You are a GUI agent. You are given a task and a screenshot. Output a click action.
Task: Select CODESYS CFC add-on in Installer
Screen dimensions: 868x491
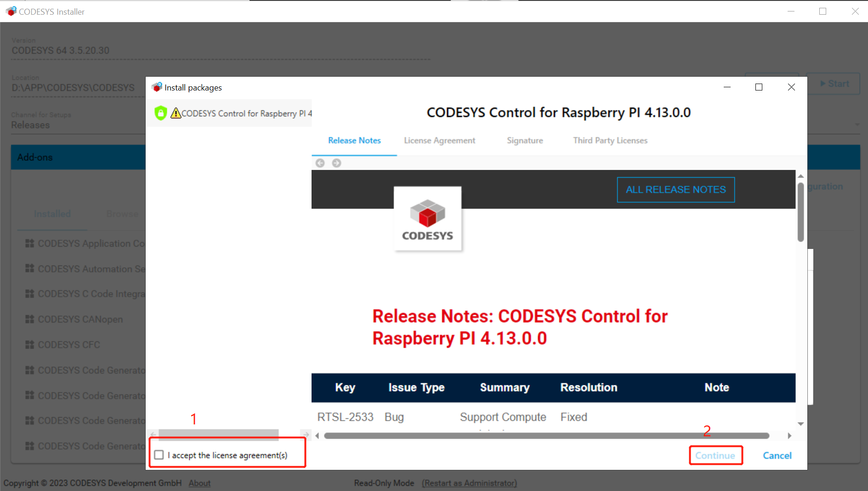click(x=68, y=344)
